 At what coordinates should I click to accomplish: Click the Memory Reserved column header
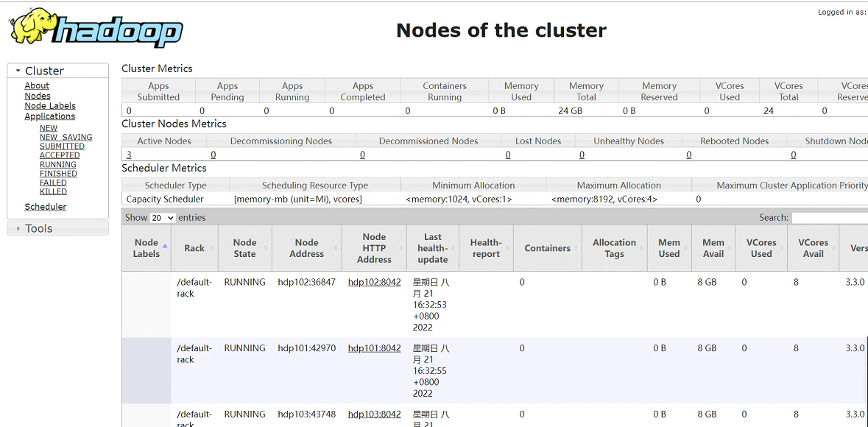[659, 91]
